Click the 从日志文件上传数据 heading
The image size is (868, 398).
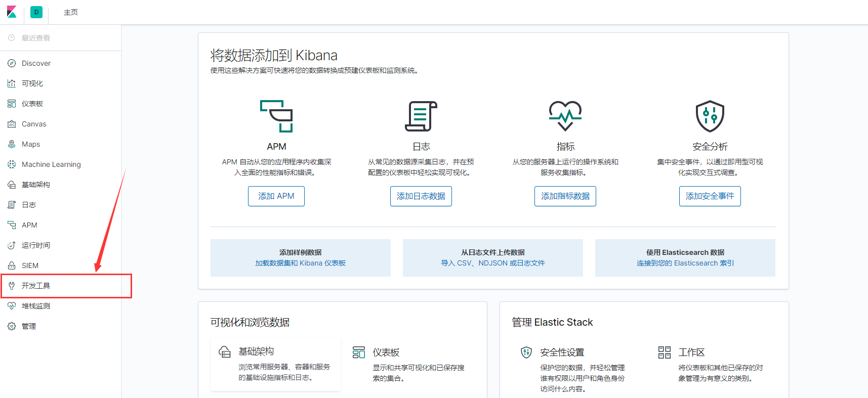[x=493, y=252]
